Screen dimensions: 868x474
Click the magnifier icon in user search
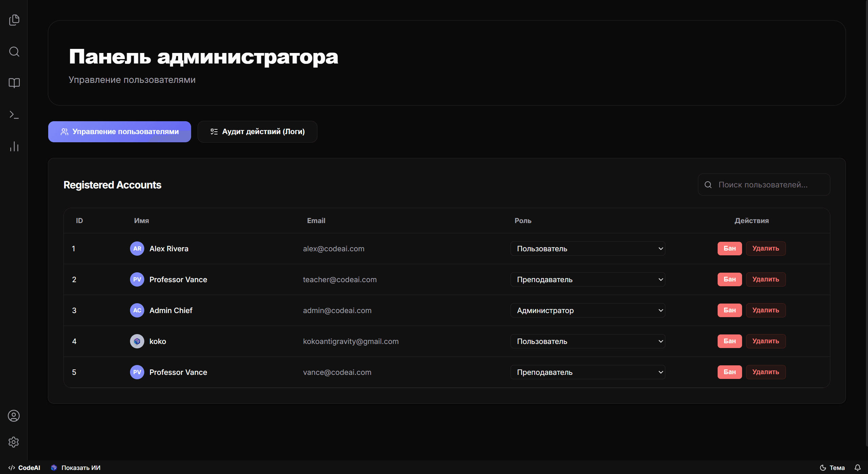click(x=708, y=185)
